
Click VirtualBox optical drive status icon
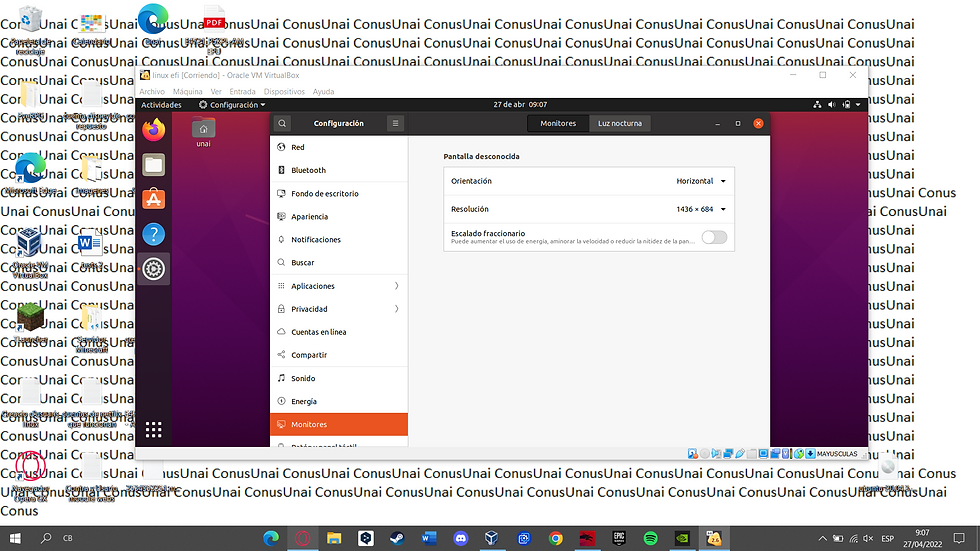[x=704, y=454]
